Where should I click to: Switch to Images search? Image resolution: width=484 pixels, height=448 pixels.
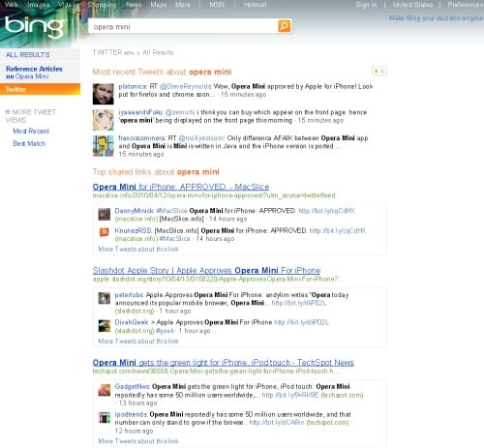pyautogui.click(x=39, y=5)
